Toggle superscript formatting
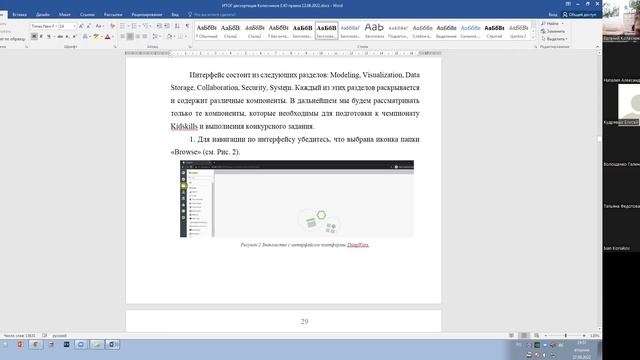 [x=74, y=37]
